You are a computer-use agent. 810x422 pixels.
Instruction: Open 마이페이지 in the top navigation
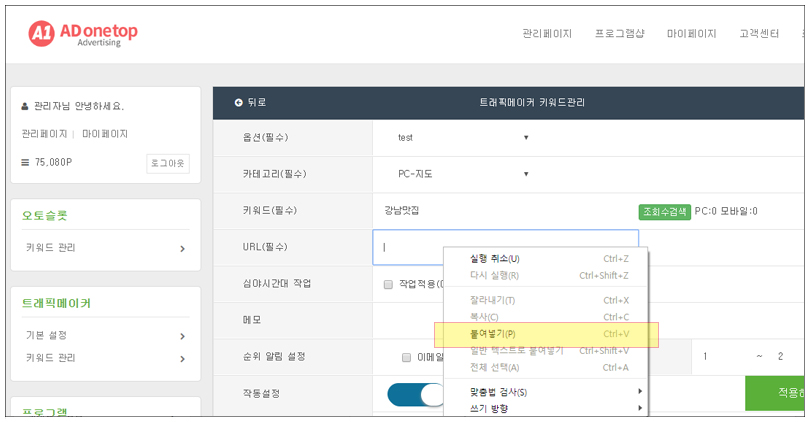point(691,34)
